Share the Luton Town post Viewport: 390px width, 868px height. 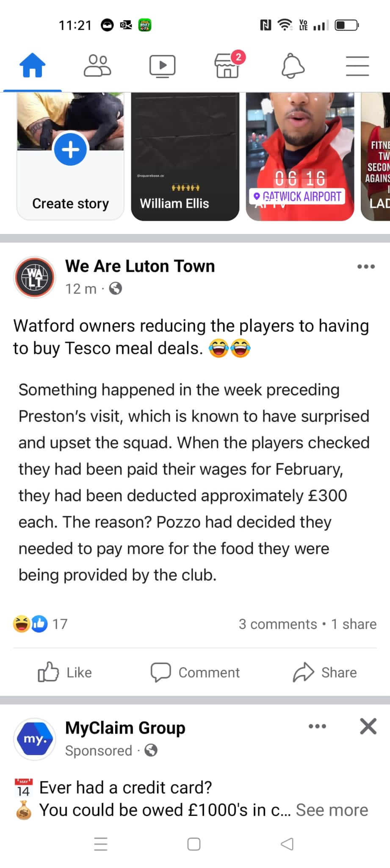325,672
